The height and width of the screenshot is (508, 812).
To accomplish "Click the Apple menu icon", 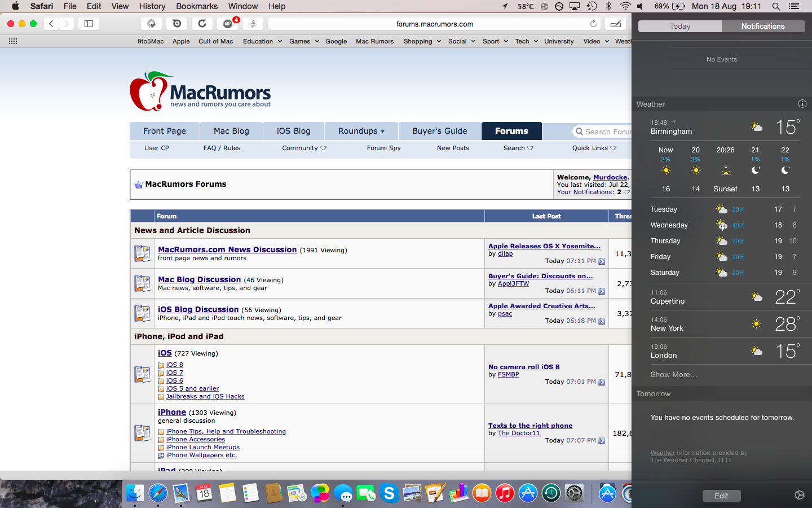I will [x=15, y=6].
